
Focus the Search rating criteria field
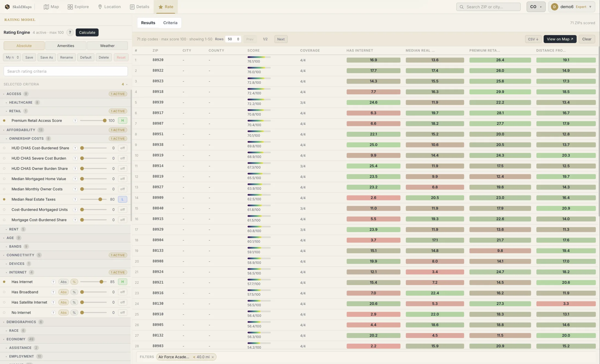(x=65, y=71)
